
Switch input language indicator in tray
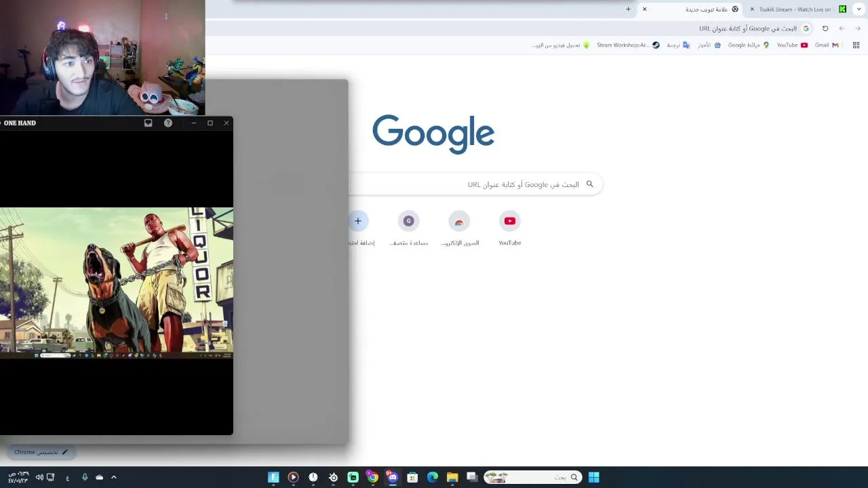[67, 478]
